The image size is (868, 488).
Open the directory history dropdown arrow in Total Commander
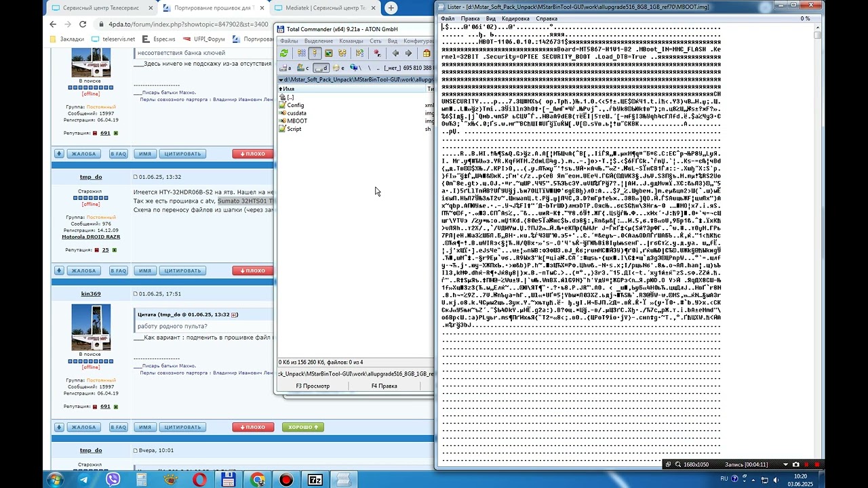280,80
